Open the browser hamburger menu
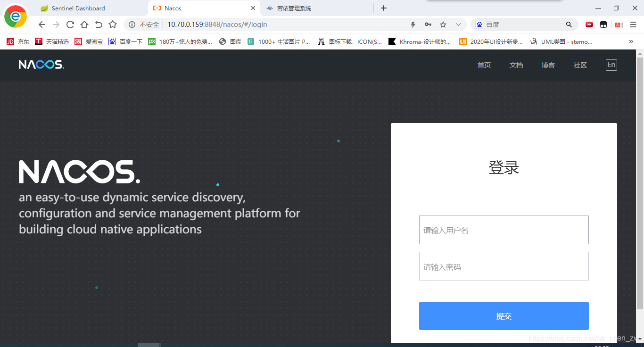This screenshot has width=644, height=347. [633, 25]
